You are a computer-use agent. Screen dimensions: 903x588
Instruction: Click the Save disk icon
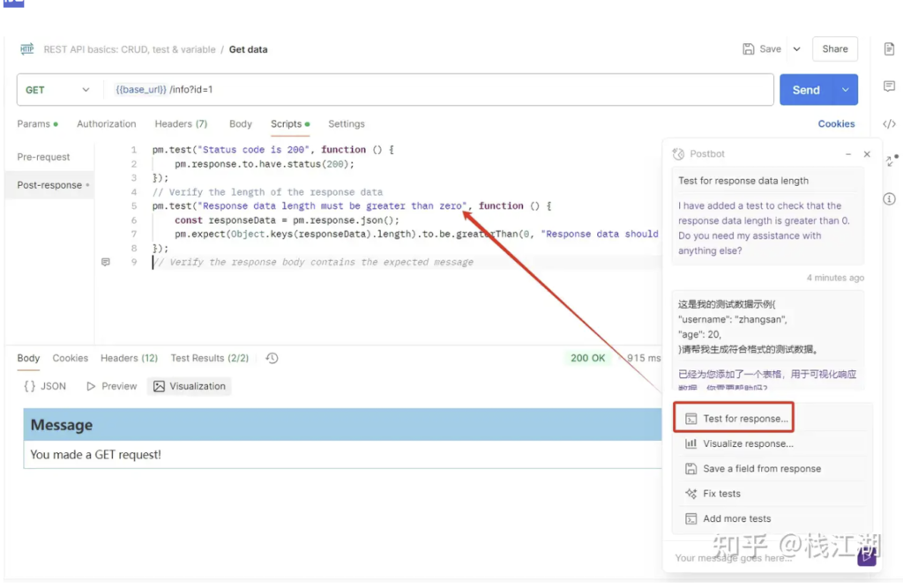click(749, 49)
